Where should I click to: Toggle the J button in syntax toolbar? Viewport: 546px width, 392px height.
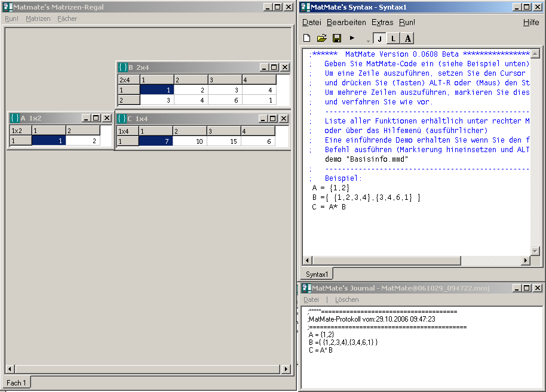coord(379,39)
